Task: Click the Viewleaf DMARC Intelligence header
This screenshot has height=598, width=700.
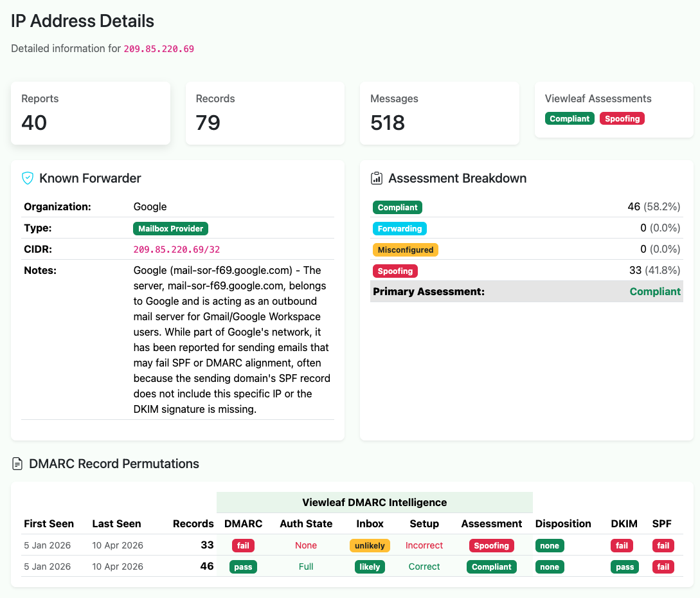Action: (375, 502)
